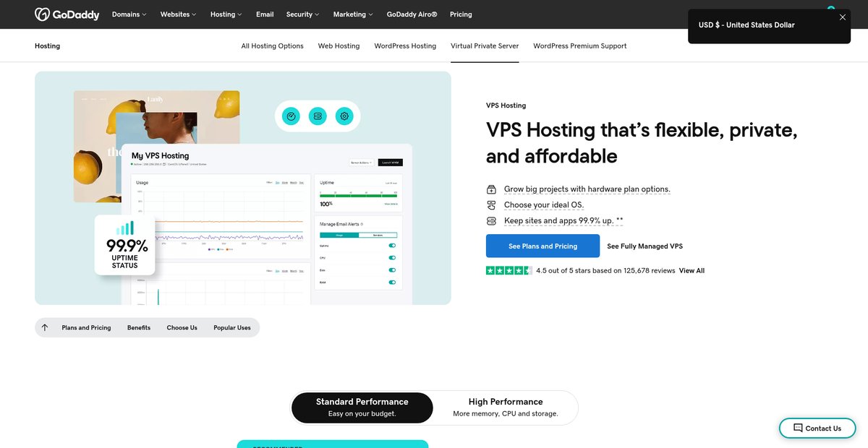Click '4.5 out of 5 stars' review text
The image size is (868, 448).
(x=605, y=271)
